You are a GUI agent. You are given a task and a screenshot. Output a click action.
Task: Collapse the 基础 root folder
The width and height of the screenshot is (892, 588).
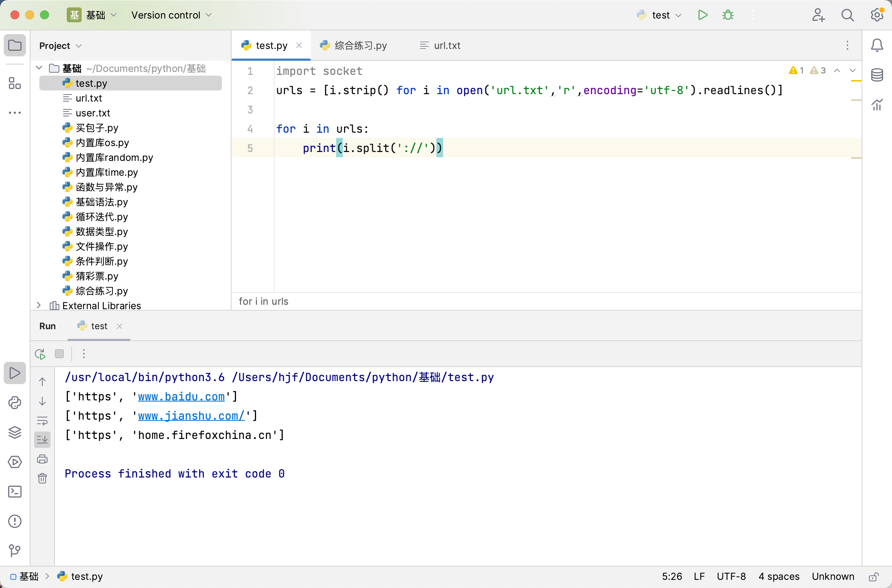(x=39, y=68)
